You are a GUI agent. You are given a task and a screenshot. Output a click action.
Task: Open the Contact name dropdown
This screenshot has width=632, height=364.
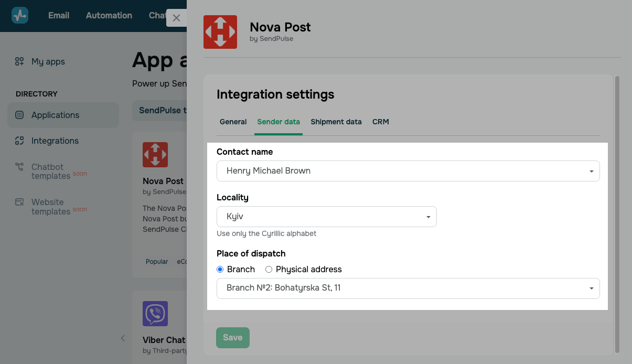408,171
